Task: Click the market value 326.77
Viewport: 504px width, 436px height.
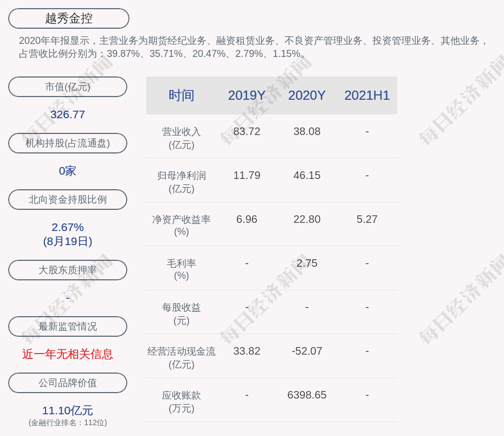Action: tap(68, 114)
